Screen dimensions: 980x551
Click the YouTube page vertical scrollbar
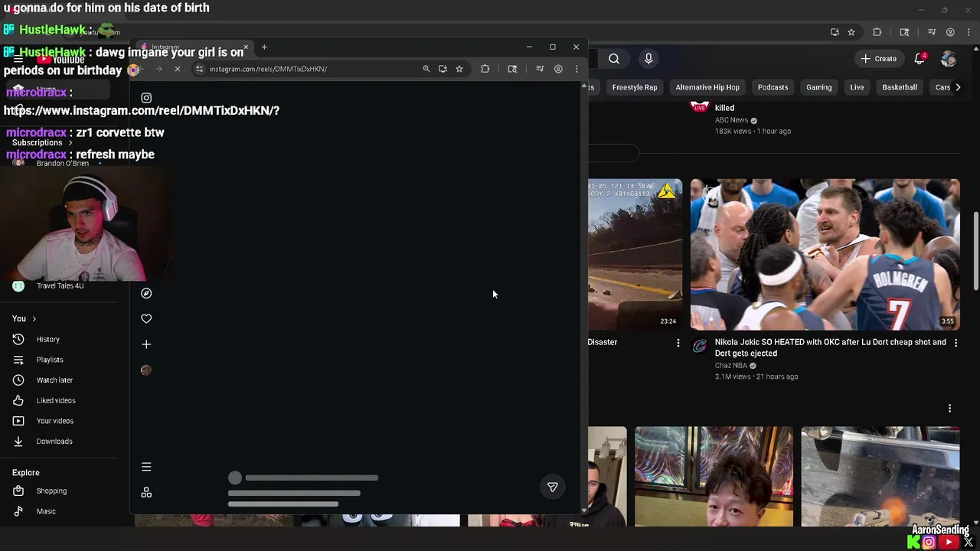click(x=975, y=251)
